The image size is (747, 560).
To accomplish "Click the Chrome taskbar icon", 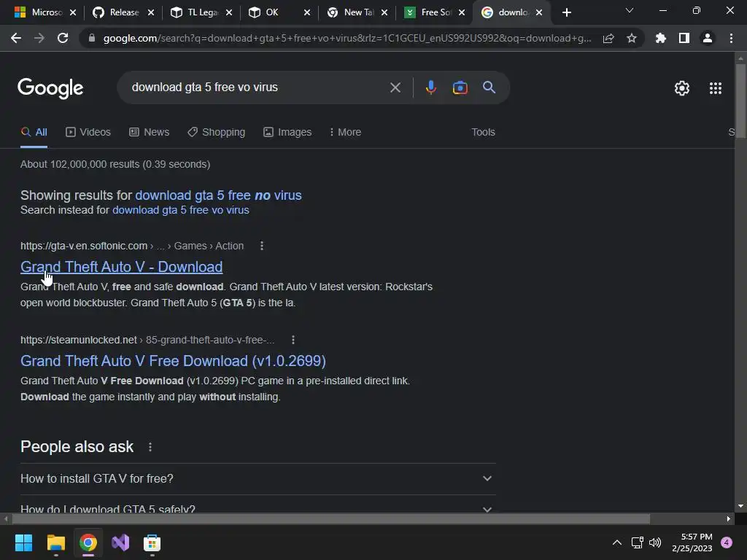I will pos(88,542).
